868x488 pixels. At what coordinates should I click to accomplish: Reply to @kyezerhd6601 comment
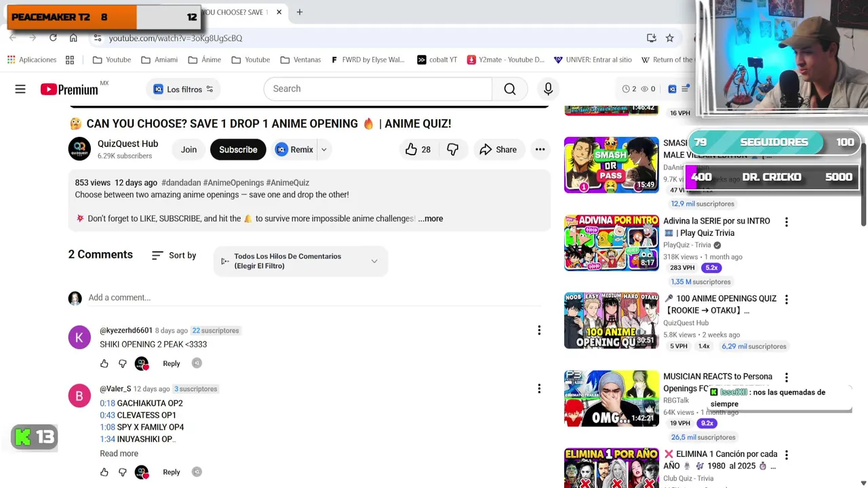(171, 363)
